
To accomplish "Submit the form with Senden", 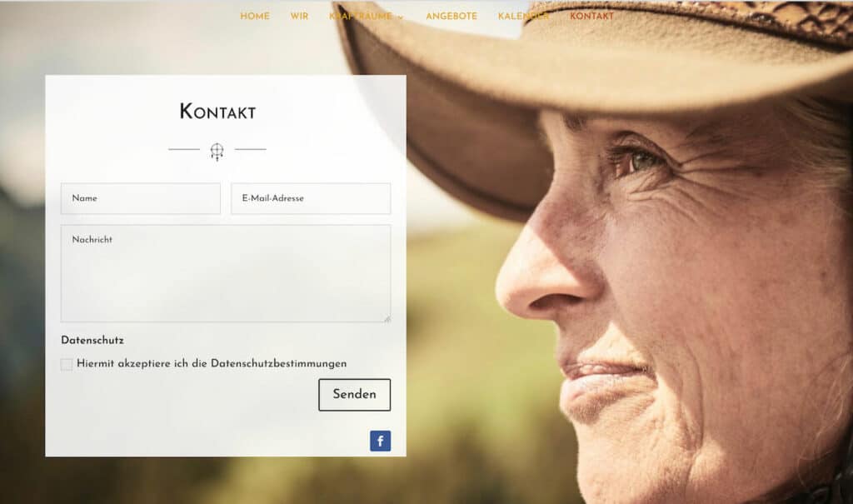I will (354, 395).
